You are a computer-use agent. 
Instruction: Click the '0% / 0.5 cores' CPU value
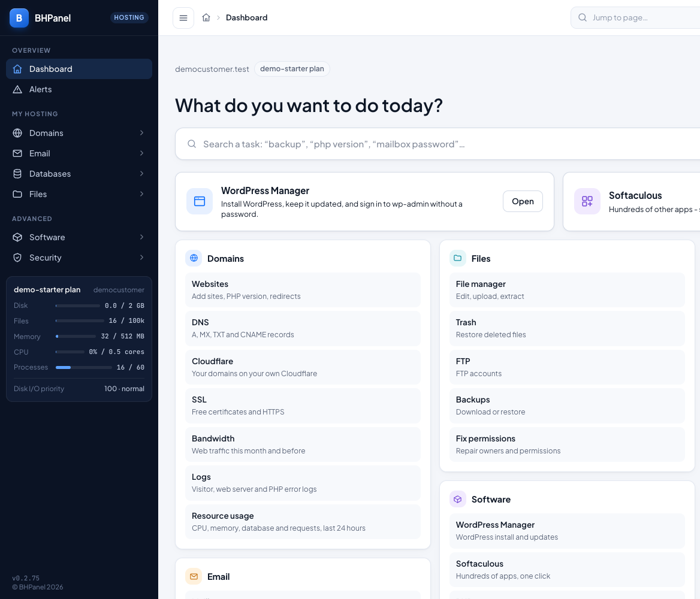click(116, 352)
